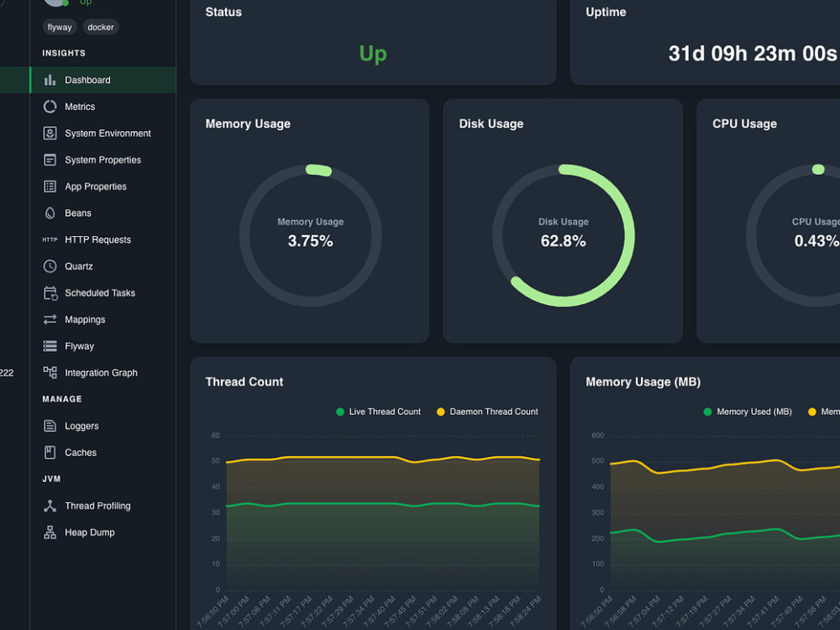Click the System Environment icon
840x630 pixels.
pos(50,134)
